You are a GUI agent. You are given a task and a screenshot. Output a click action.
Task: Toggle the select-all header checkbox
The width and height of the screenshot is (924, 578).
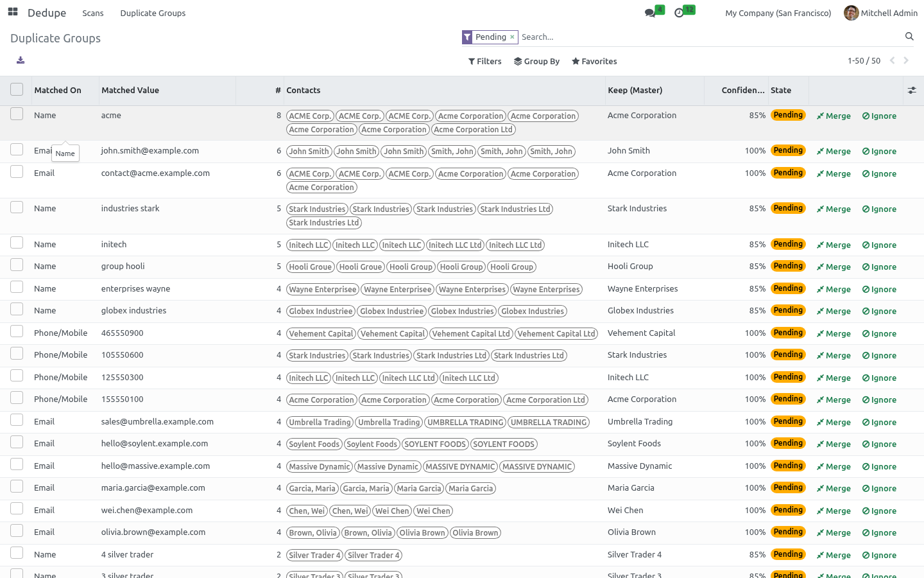coord(17,90)
